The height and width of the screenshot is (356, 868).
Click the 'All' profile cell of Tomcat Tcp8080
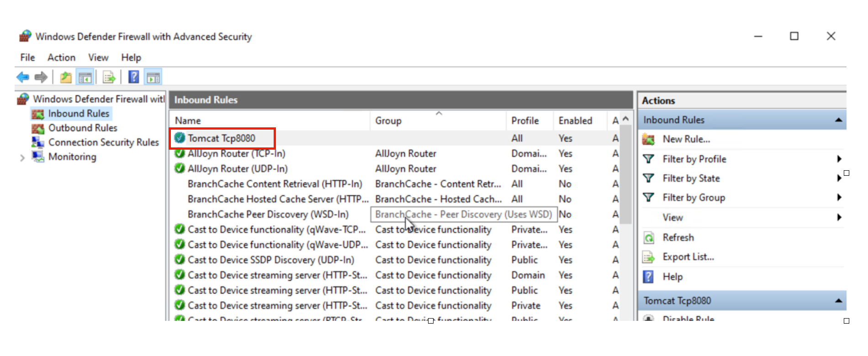click(x=517, y=138)
